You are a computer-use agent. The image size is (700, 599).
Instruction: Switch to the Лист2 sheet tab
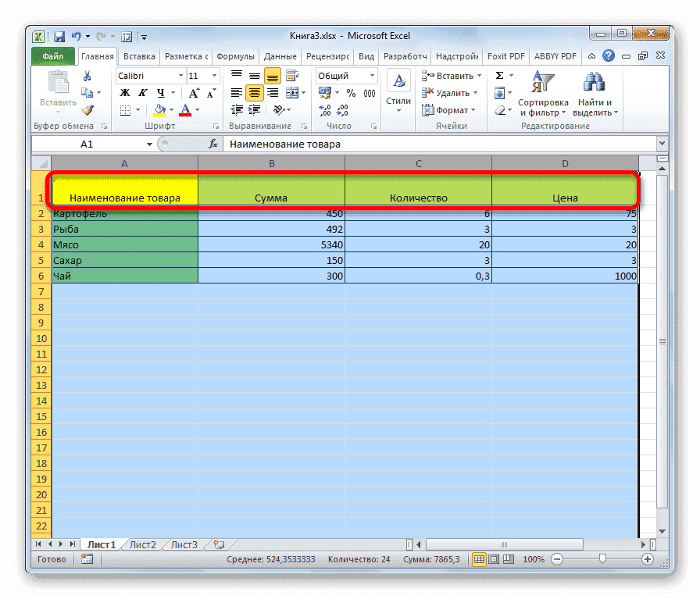point(142,544)
